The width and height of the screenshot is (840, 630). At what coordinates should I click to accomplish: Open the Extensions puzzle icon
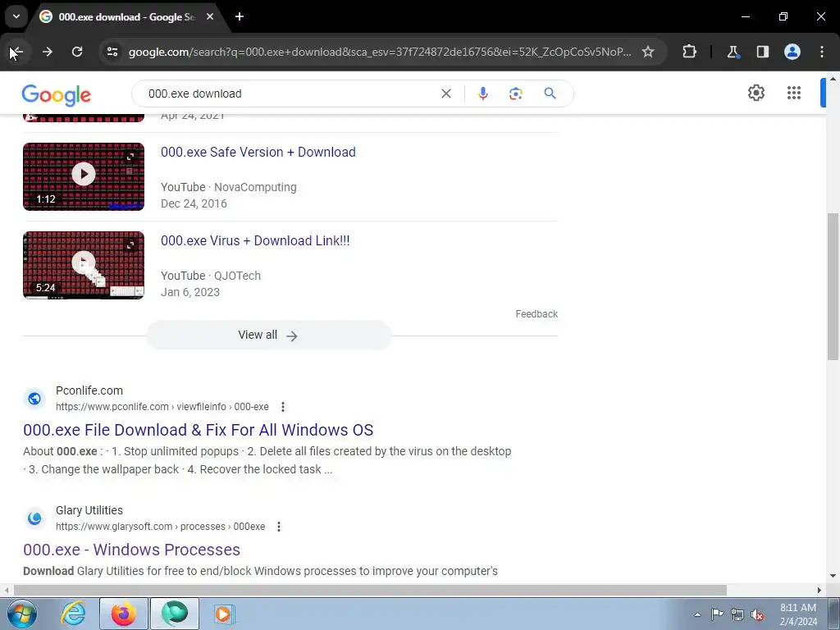689,52
